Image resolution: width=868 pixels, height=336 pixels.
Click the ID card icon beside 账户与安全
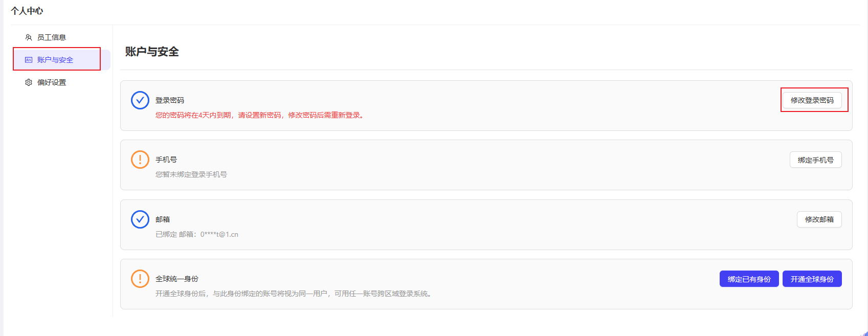pos(29,60)
